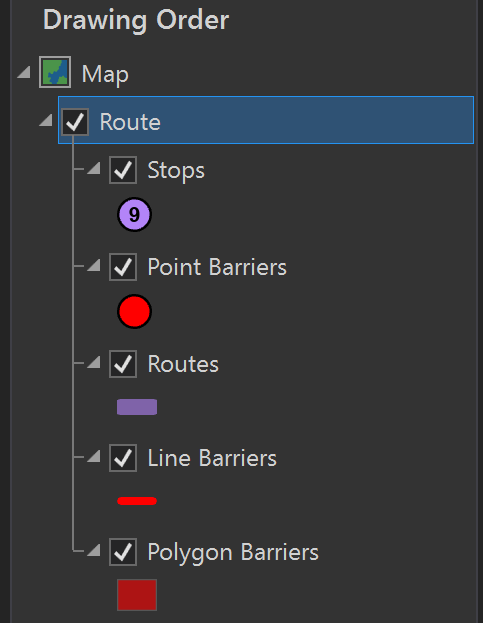
Task: Select the Map entry label
Action: 105,74
